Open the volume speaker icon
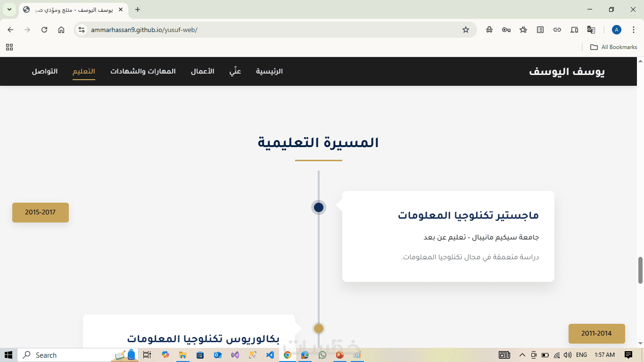This screenshot has height=362, width=644. point(567,355)
